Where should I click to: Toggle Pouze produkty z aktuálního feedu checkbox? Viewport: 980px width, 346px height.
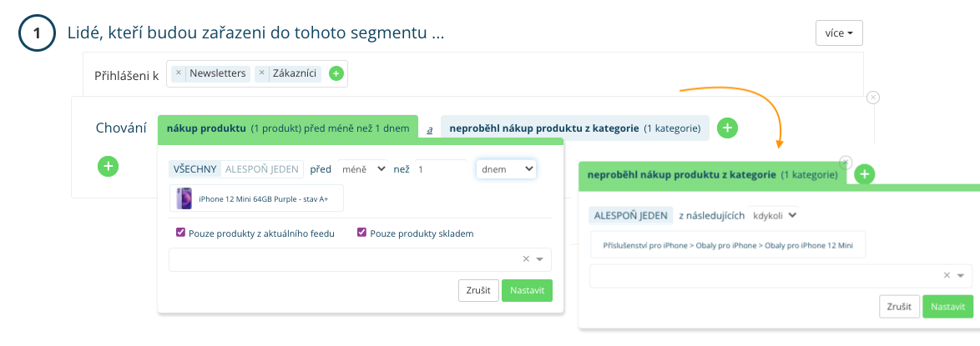pyautogui.click(x=180, y=233)
